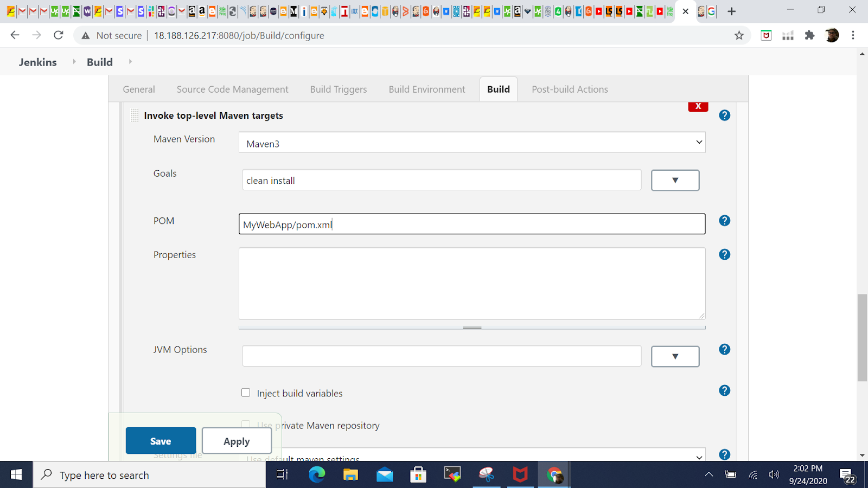Enable Inject build variables checkbox
This screenshot has height=488, width=868.
[246, 393]
